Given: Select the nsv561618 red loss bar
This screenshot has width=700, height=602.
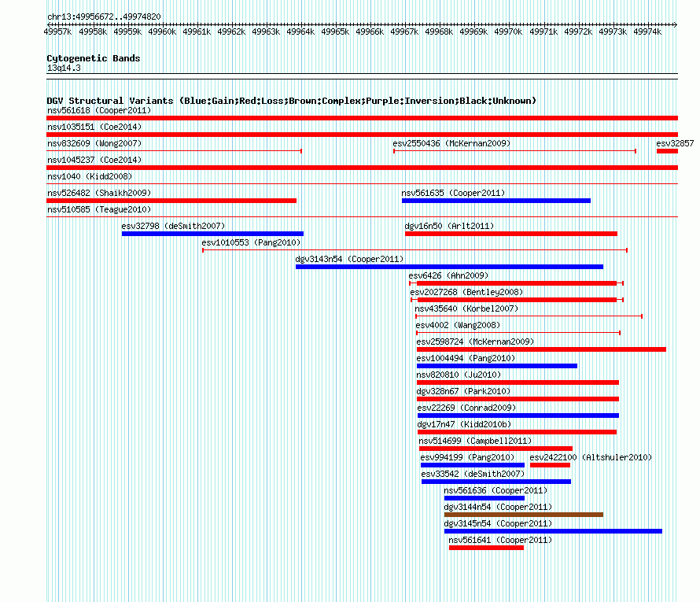Looking at the screenshot, I should tap(362, 118).
